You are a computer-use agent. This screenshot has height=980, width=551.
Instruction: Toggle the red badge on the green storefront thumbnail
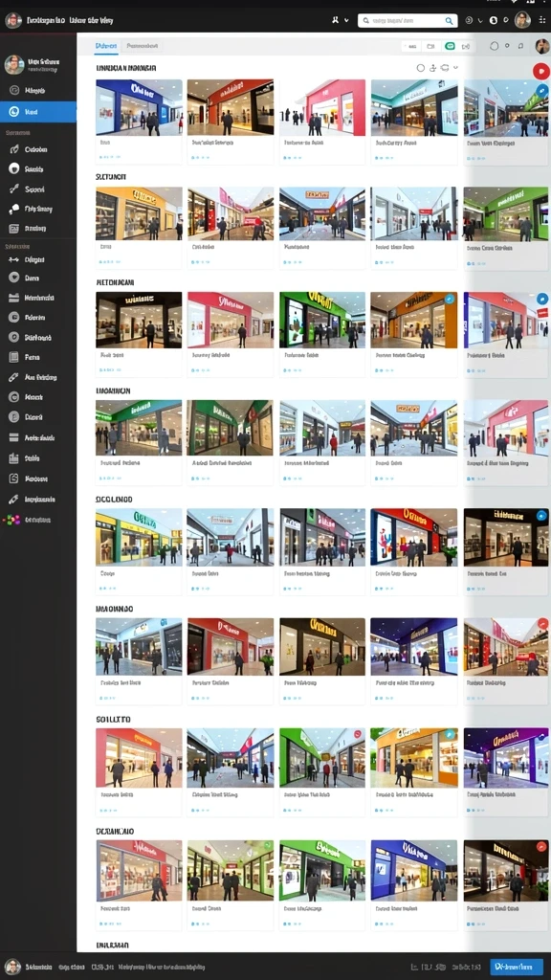[358, 734]
